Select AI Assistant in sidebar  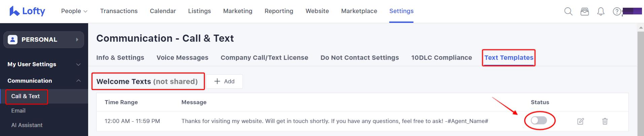click(27, 125)
